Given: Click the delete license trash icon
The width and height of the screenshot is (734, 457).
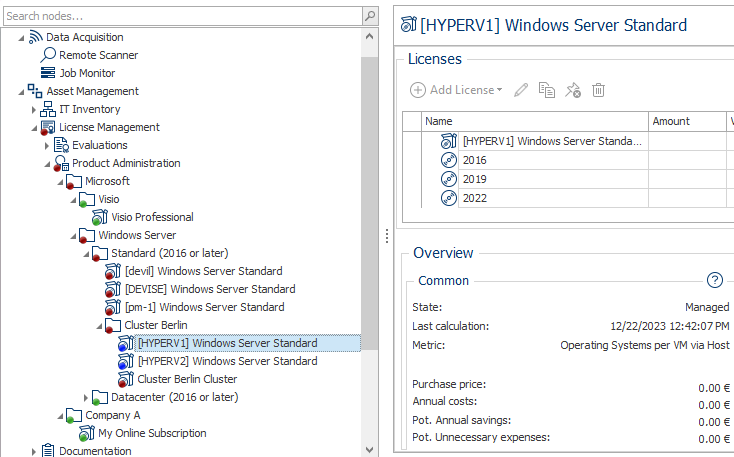Looking at the screenshot, I should (x=598, y=89).
